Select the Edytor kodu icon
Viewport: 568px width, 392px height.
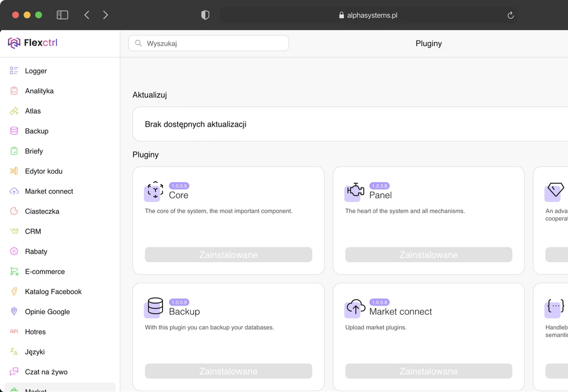tap(14, 171)
